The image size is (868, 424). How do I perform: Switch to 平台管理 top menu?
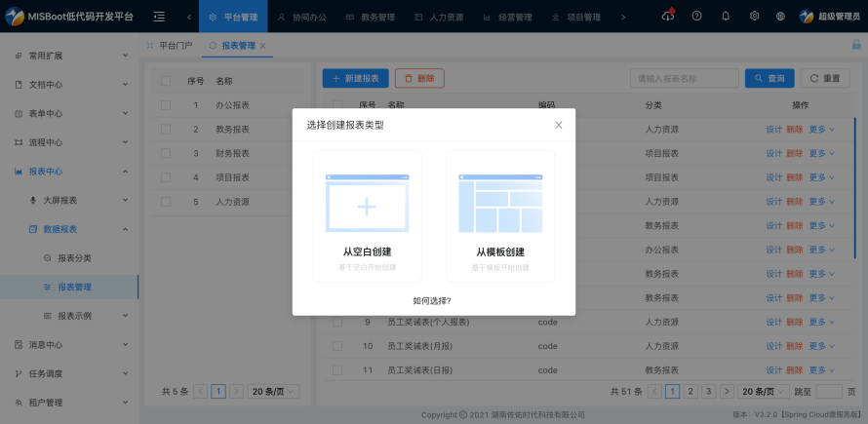point(233,17)
